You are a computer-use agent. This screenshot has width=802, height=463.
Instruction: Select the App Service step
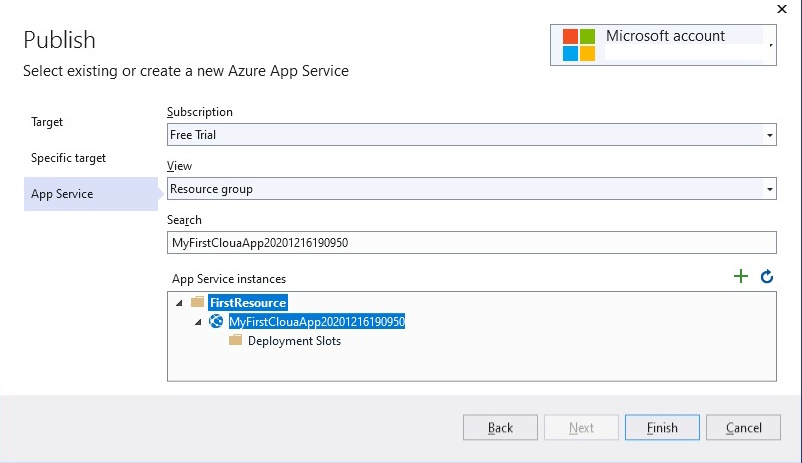91,194
